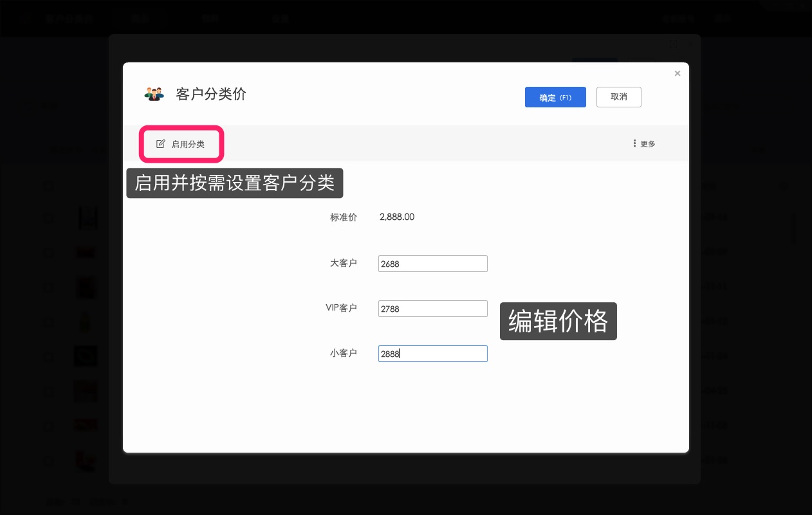The height and width of the screenshot is (515, 812).
Task: Click the standard price value 2,888.00
Action: point(397,217)
